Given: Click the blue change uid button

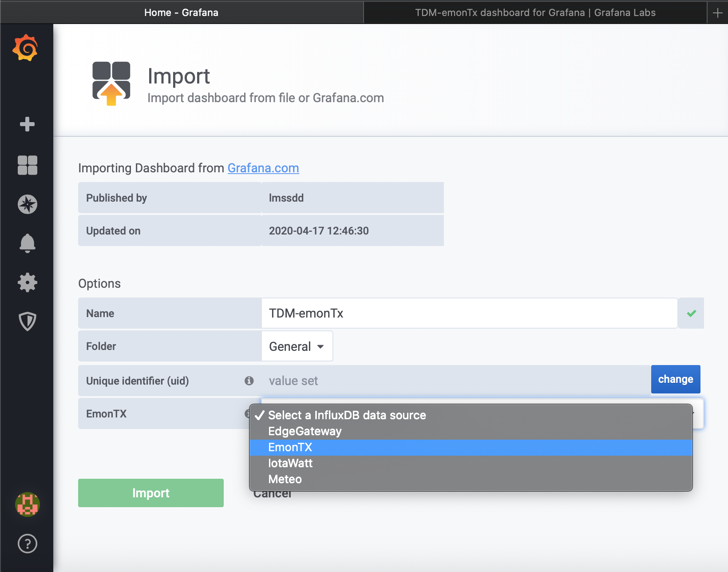Looking at the screenshot, I should point(676,379).
